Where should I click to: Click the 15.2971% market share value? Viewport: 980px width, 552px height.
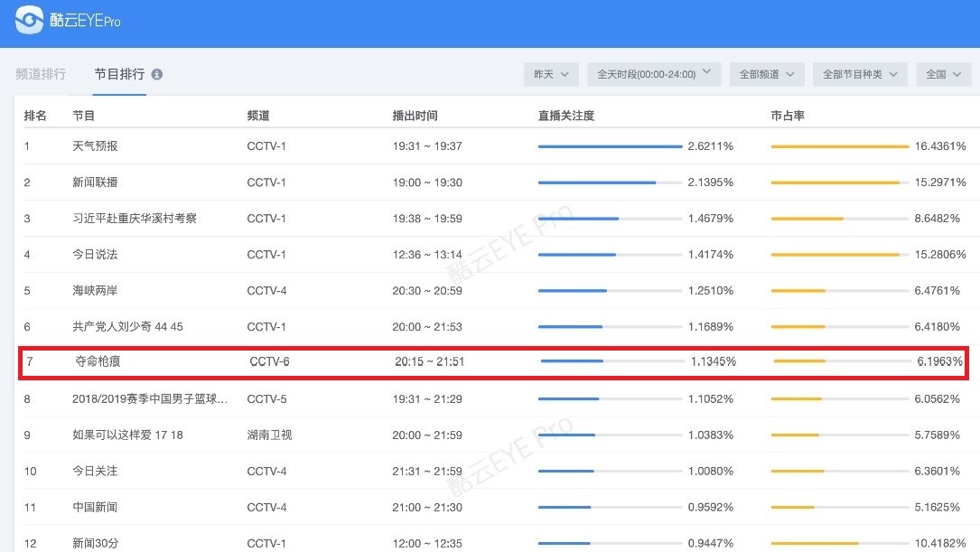point(940,182)
